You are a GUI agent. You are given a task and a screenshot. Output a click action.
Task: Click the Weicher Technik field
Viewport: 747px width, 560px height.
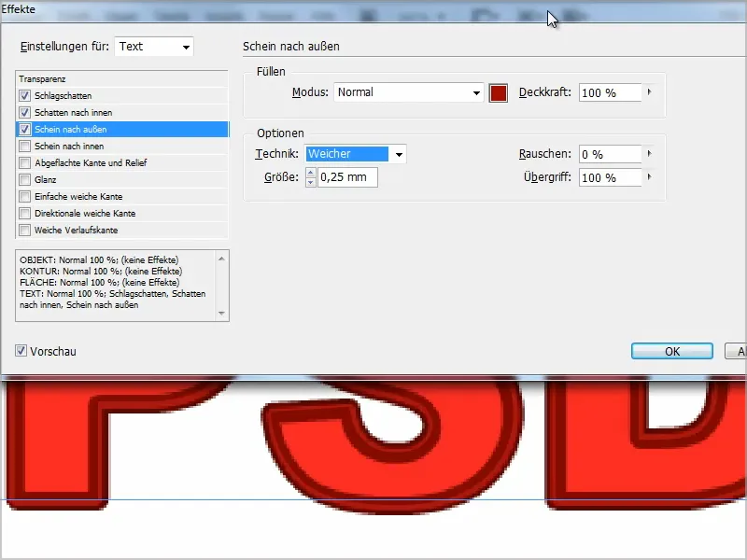[346, 154]
